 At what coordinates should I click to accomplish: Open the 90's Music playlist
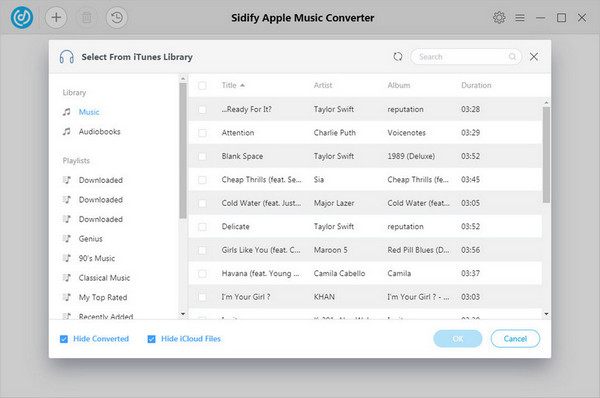pos(97,258)
